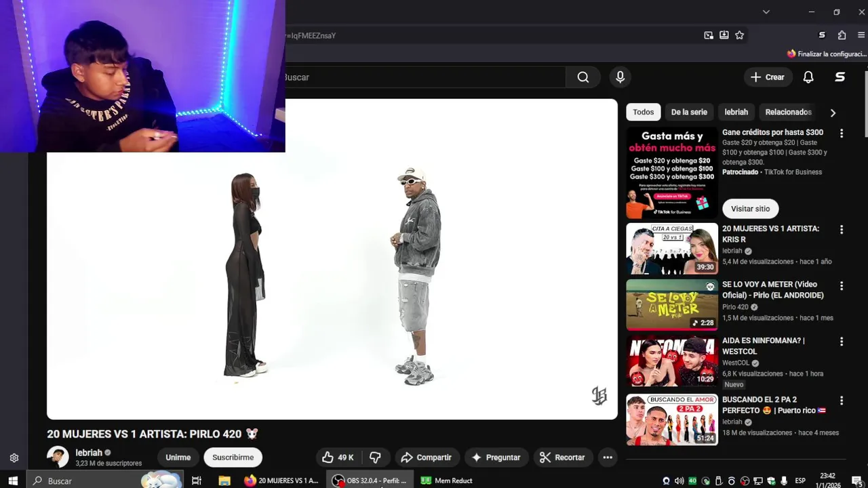Click the '20 MUJERES VS 1 ARTISTA: KRIS R' title
Screen dimensions: 868x488
[x=770, y=234]
